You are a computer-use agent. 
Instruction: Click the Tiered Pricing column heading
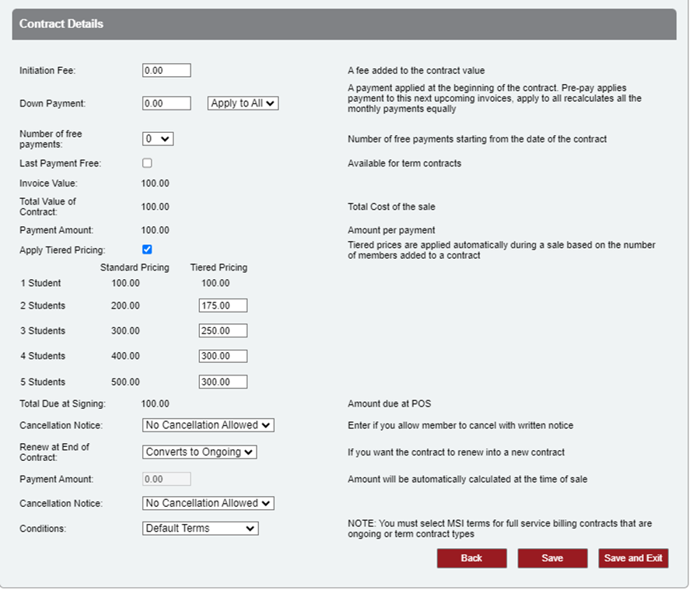(x=219, y=267)
